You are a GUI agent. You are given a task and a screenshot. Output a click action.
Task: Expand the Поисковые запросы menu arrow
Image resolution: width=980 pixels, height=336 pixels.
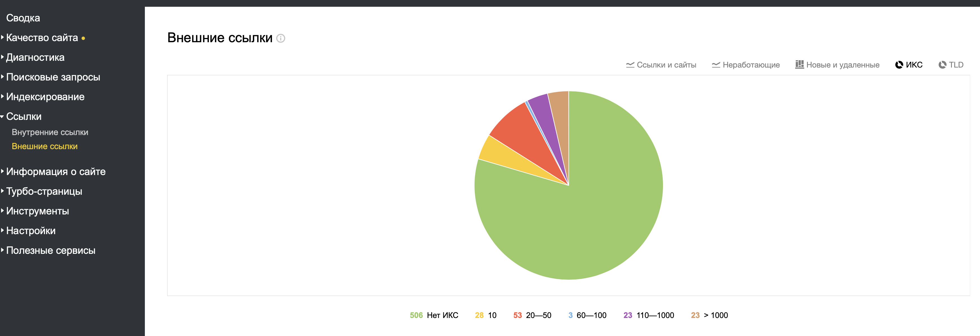(3, 77)
